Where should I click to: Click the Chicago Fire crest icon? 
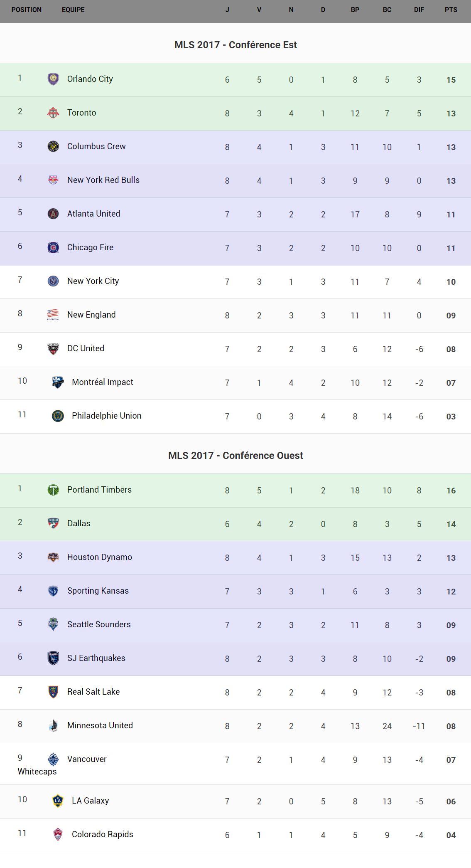point(53,247)
